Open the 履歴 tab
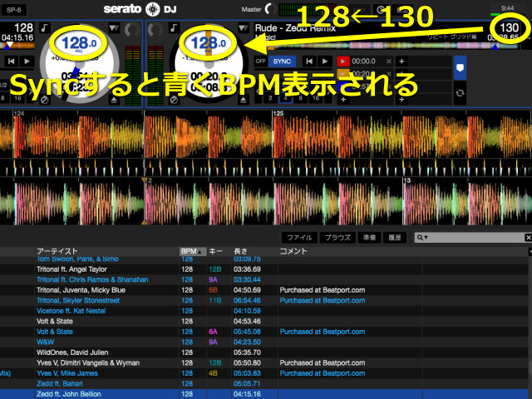 (395, 238)
